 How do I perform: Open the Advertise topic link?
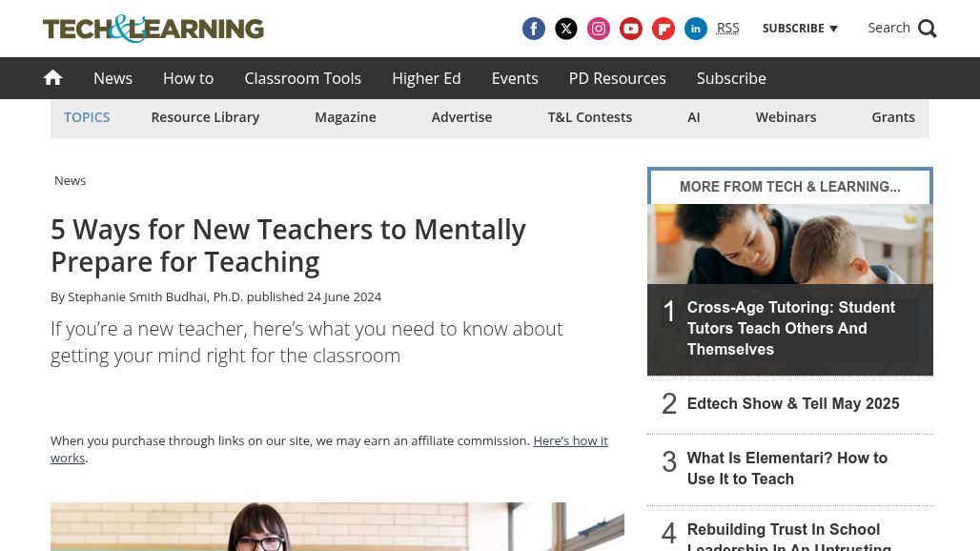pos(461,117)
